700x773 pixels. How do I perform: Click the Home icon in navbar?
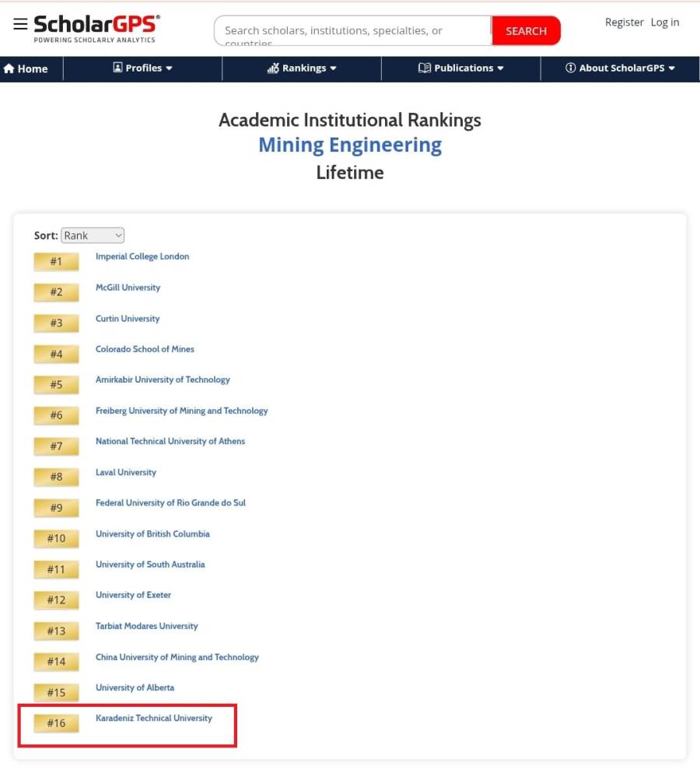coord(9,68)
